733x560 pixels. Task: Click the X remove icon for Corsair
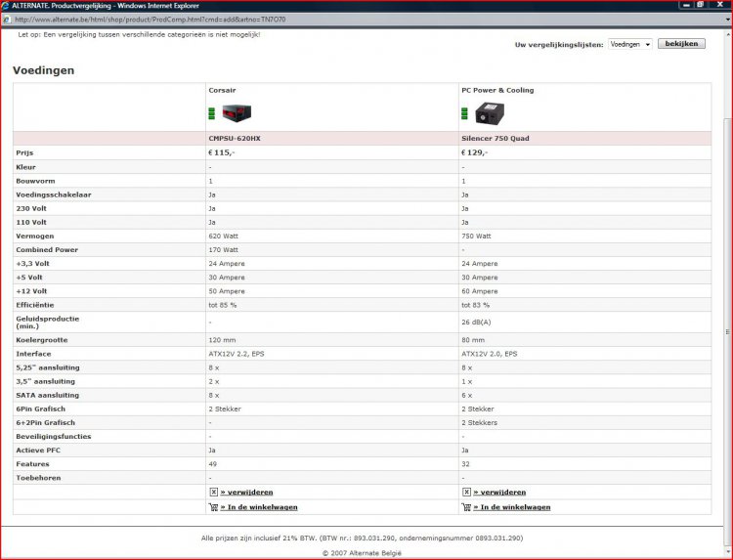pos(214,492)
